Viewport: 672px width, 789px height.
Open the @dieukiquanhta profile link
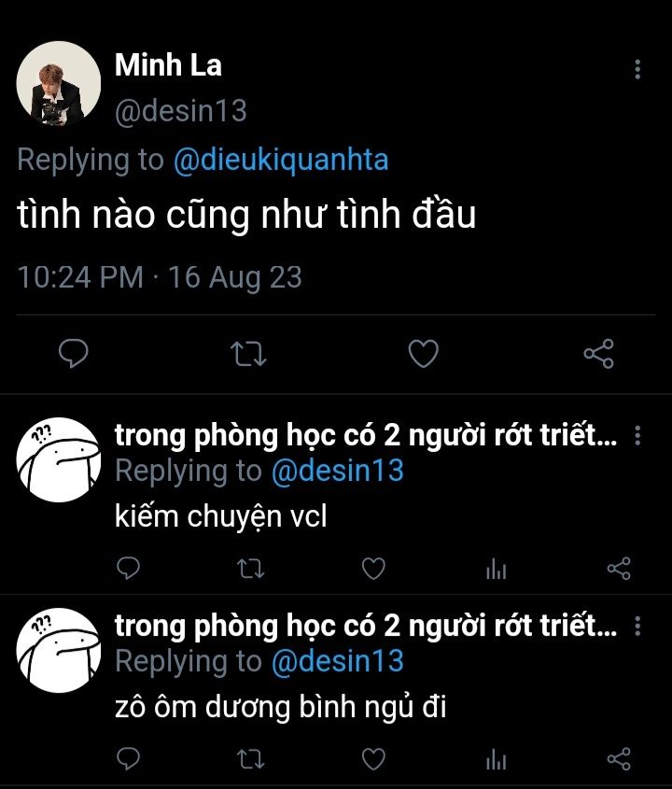coord(281,160)
